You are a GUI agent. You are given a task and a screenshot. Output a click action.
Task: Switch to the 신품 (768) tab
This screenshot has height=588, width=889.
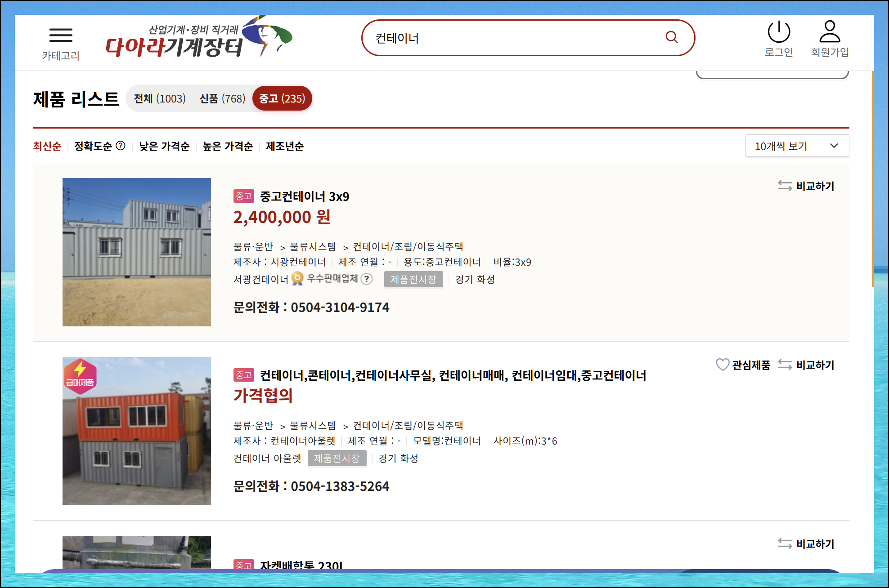tap(222, 98)
